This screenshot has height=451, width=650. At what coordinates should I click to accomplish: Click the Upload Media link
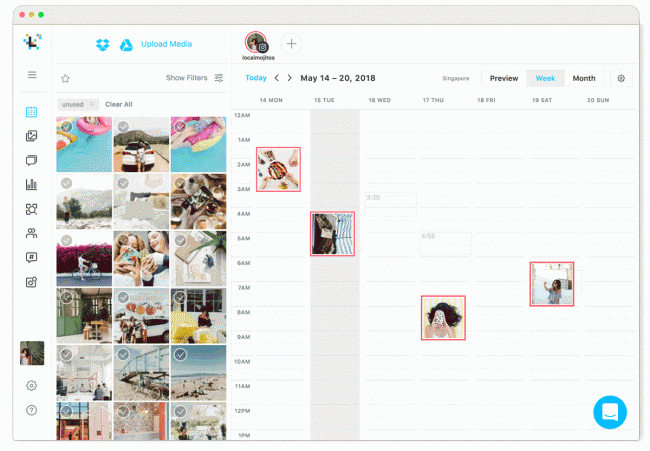[168, 44]
